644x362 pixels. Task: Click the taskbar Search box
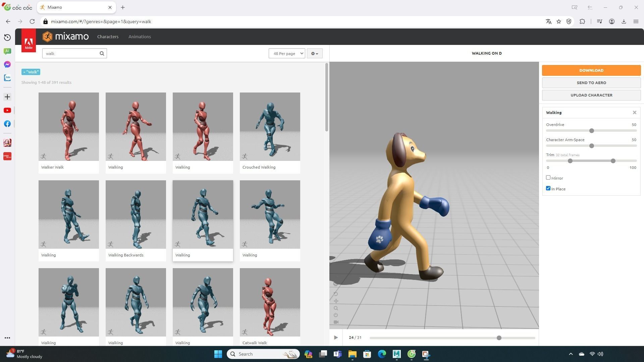(263, 354)
